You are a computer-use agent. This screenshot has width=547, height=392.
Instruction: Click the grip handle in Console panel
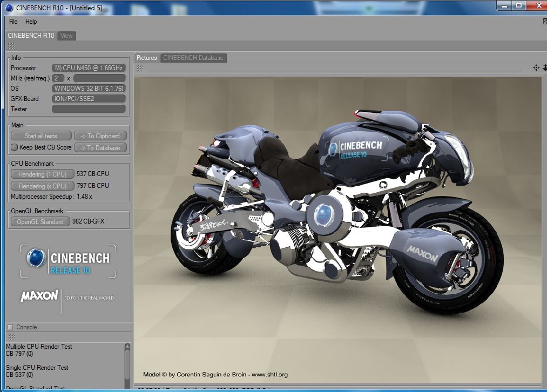[x=11, y=336]
